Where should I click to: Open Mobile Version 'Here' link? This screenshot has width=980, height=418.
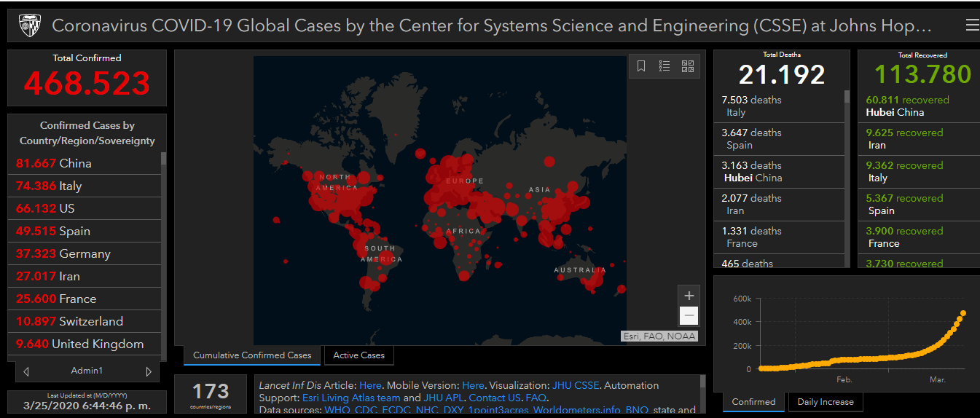473,385
